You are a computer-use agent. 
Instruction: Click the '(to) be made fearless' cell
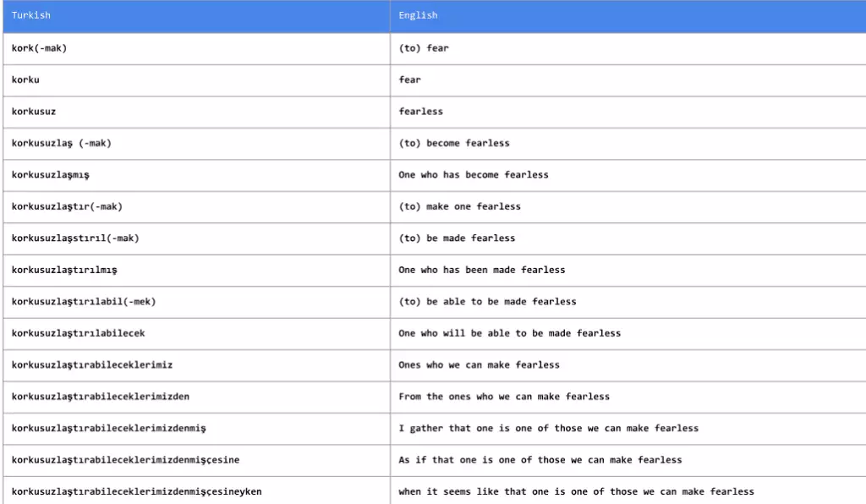[x=628, y=238]
